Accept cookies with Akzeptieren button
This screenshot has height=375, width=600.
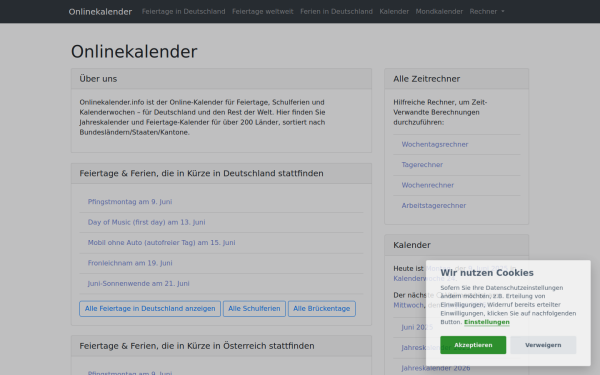473,345
